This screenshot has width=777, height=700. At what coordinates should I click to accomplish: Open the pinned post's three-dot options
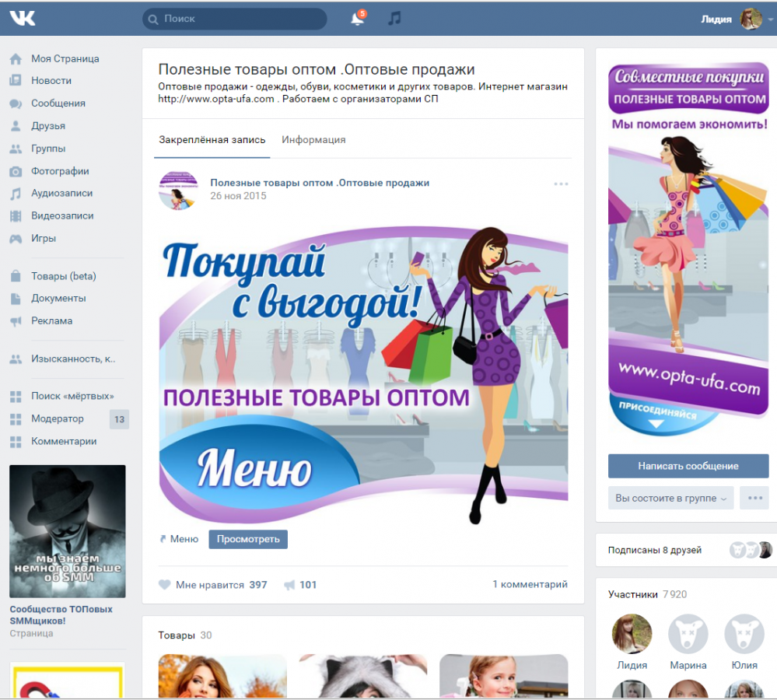pyautogui.click(x=561, y=184)
